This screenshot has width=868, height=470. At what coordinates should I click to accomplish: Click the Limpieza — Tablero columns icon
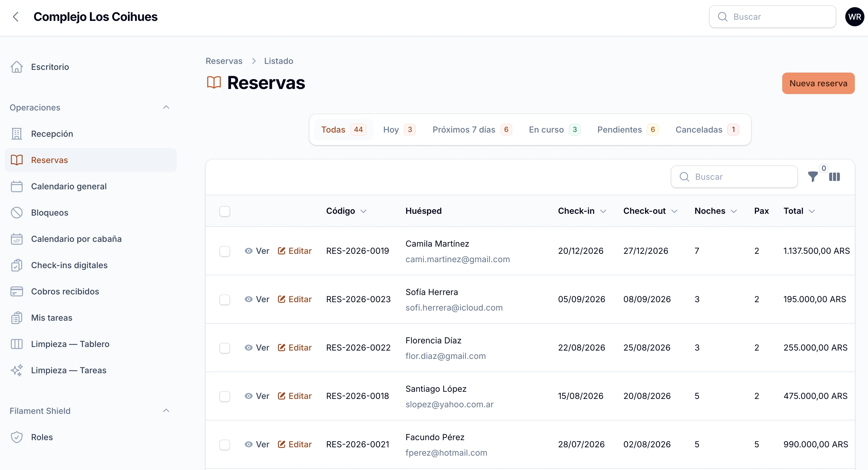point(16,344)
